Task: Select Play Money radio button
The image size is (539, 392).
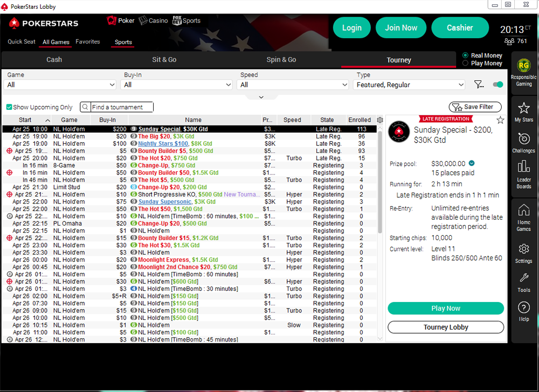Action: (465, 63)
